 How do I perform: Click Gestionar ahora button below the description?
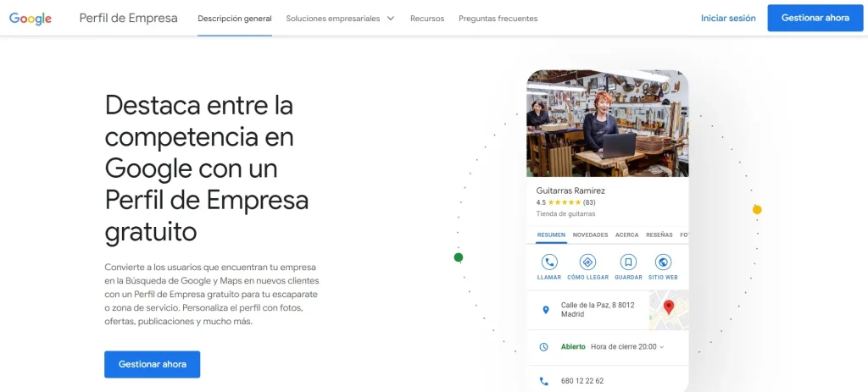(153, 364)
